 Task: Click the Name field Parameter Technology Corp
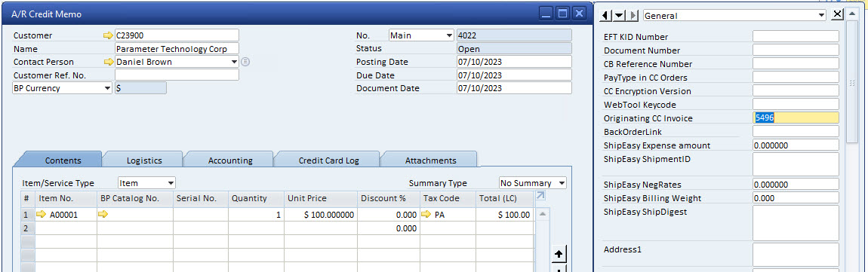point(177,49)
